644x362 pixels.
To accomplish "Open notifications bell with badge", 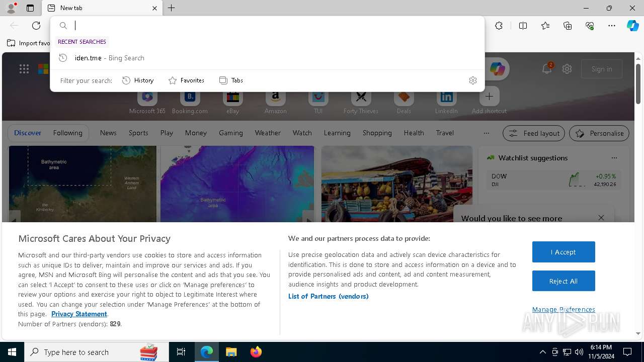I will coord(547,69).
